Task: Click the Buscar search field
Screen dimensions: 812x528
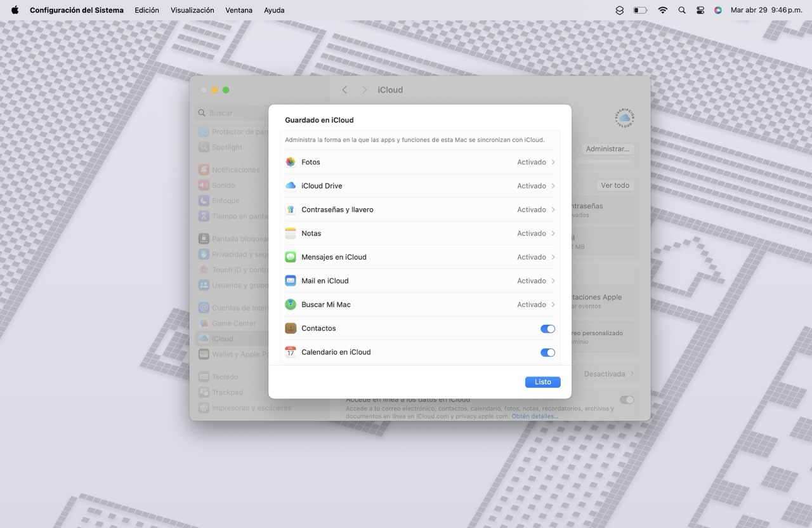Action: pos(232,113)
